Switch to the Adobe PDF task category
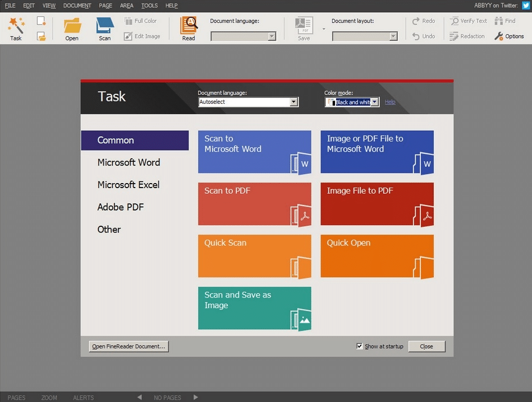 pyautogui.click(x=121, y=207)
